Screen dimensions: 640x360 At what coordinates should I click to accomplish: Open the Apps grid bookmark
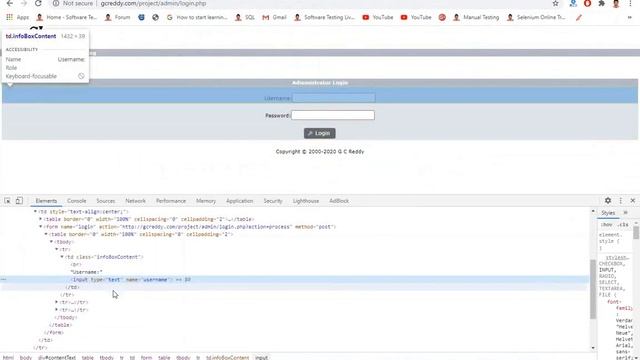[x=17, y=17]
